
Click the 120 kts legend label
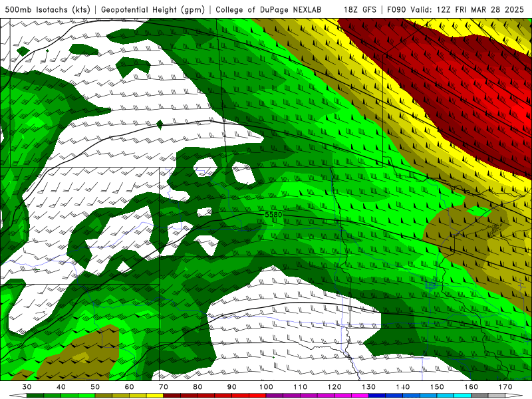[x=334, y=387]
